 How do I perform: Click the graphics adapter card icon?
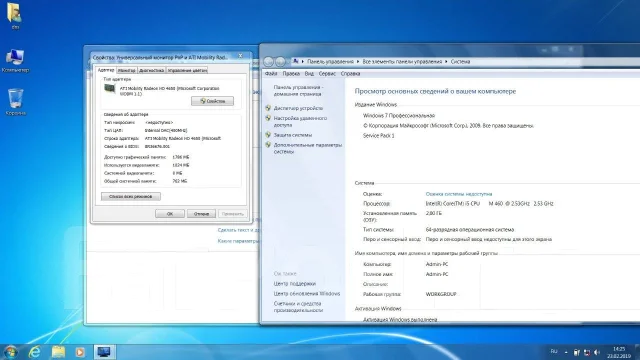click(109, 89)
